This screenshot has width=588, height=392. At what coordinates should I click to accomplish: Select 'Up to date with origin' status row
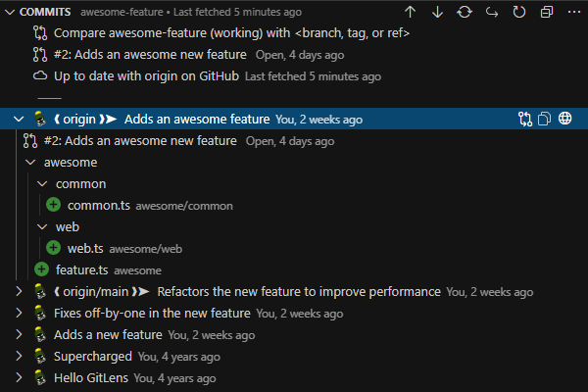(147, 76)
